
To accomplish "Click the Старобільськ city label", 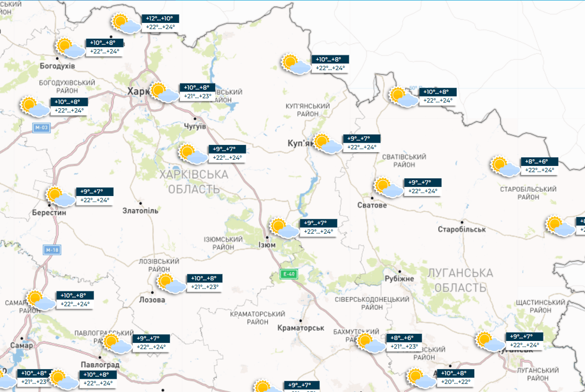I will click(462, 229).
